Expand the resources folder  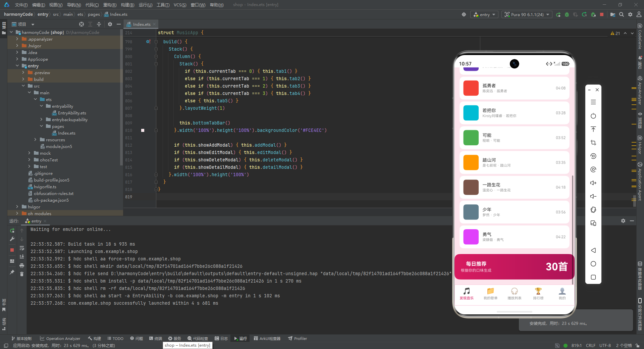35,140
